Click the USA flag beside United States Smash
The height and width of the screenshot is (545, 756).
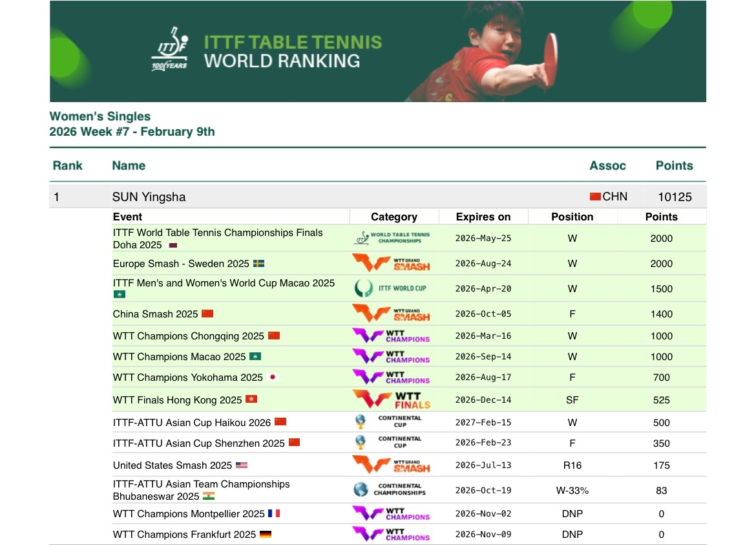[x=242, y=465]
